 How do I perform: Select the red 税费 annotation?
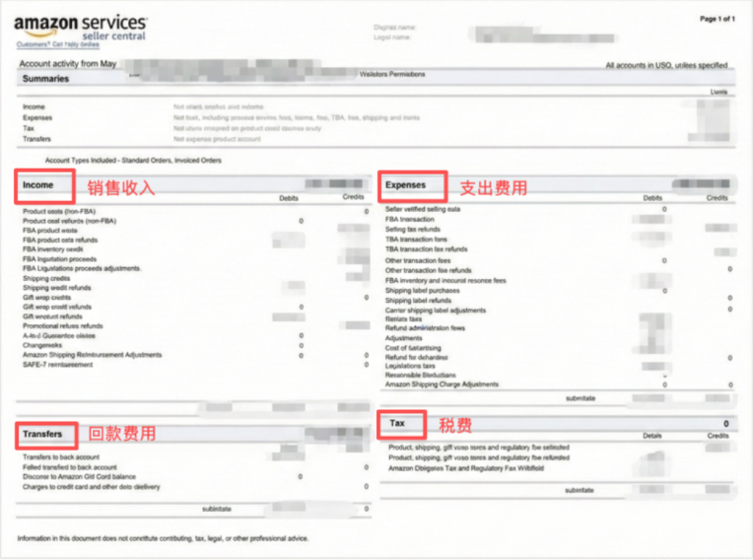pyautogui.click(x=455, y=425)
